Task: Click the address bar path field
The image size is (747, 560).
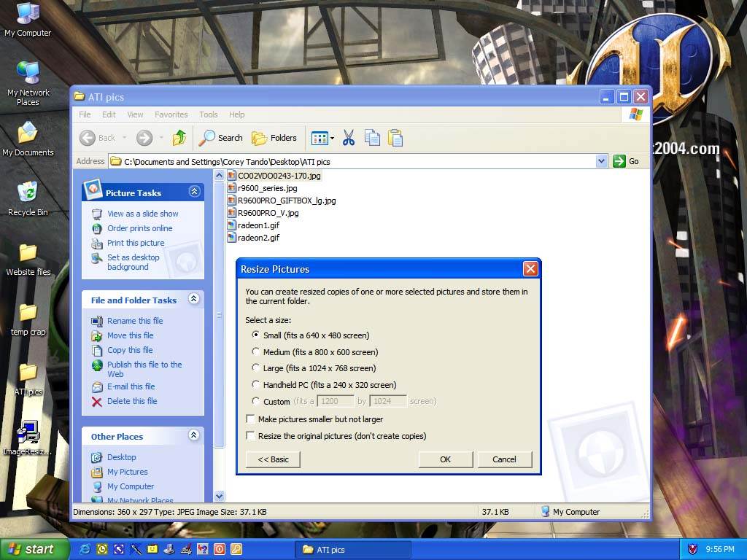Action: point(352,162)
